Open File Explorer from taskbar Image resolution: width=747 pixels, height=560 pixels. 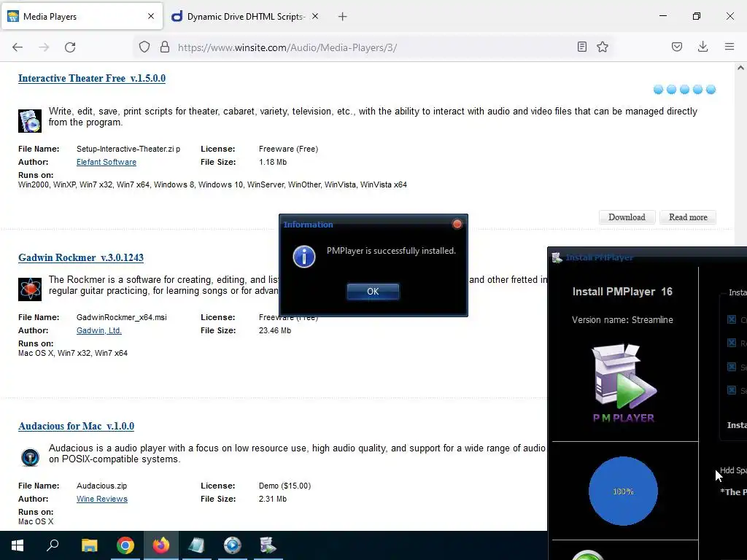pos(89,545)
